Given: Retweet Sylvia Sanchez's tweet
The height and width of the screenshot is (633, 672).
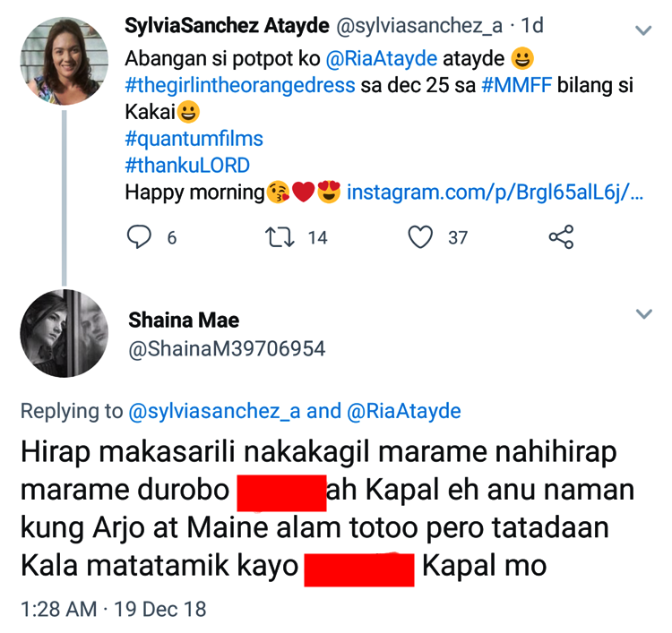Looking at the screenshot, I should [x=280, y=236].
